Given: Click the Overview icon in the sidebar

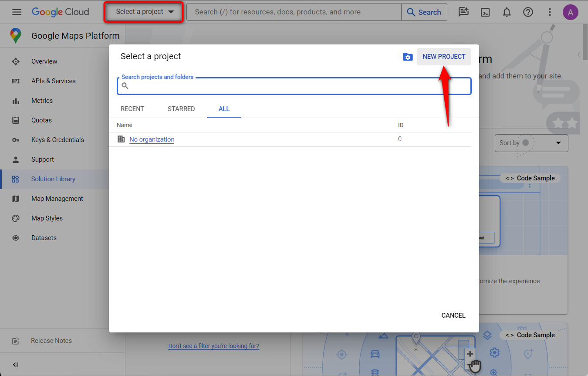Looking at the screenshot, I should coord(16,61).
